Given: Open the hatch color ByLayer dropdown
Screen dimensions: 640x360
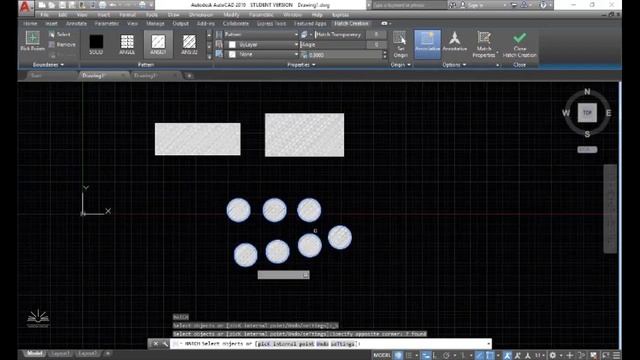Looking at the screenshot, I should 261,44.
